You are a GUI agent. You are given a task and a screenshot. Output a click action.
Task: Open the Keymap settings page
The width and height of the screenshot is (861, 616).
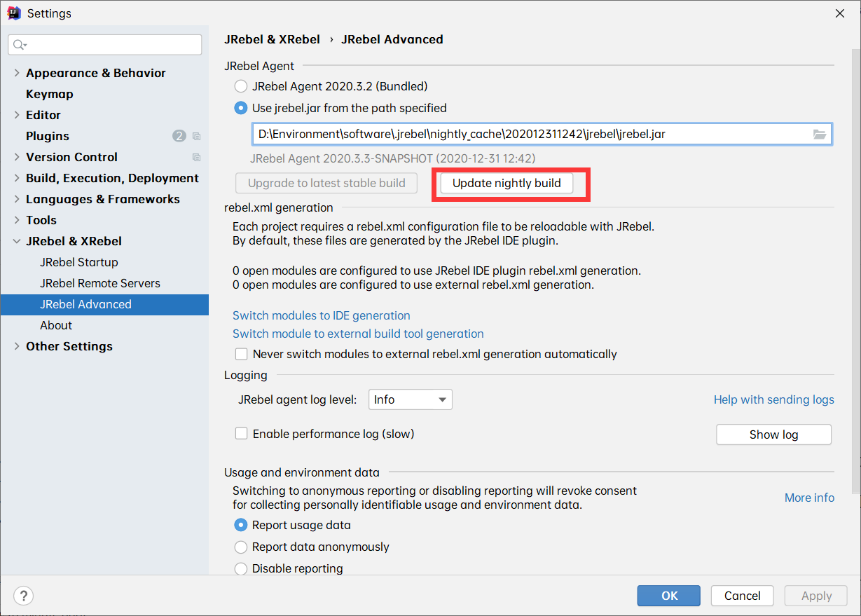[50, 94]
